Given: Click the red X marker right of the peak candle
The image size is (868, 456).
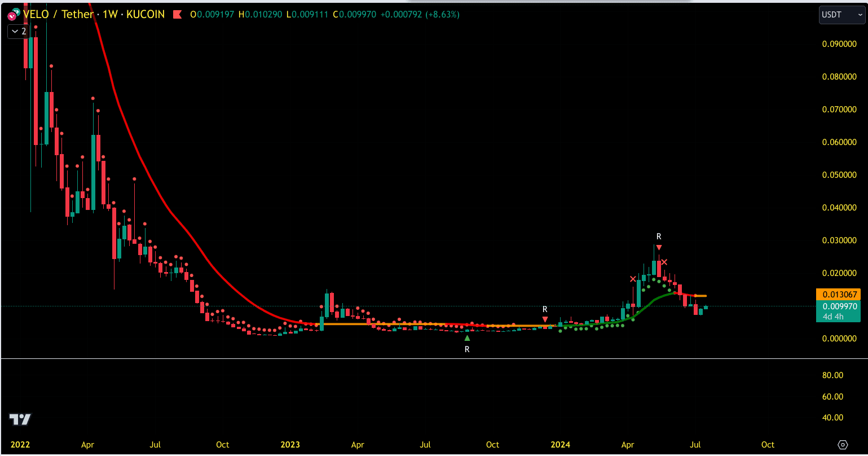Looking at the screenshot, I should coord(664,262).
